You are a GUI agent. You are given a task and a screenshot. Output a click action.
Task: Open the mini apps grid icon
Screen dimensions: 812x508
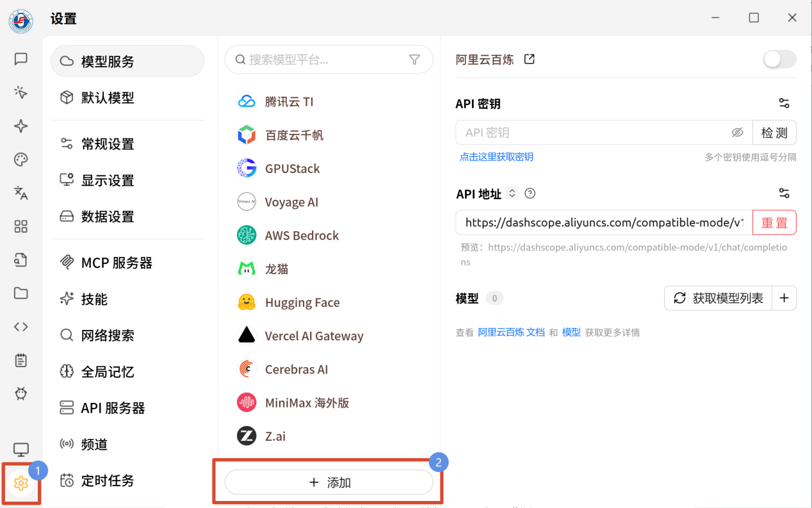[x=21, y=226]
